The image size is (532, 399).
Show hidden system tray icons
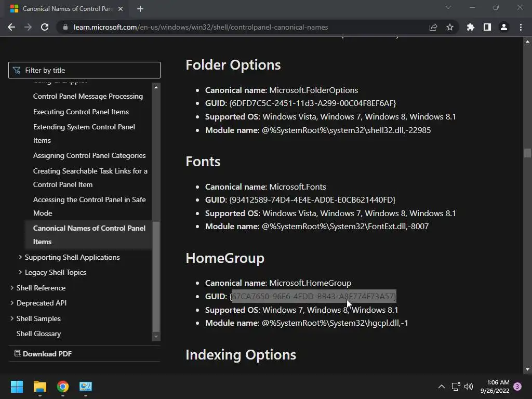coord(442,387)
